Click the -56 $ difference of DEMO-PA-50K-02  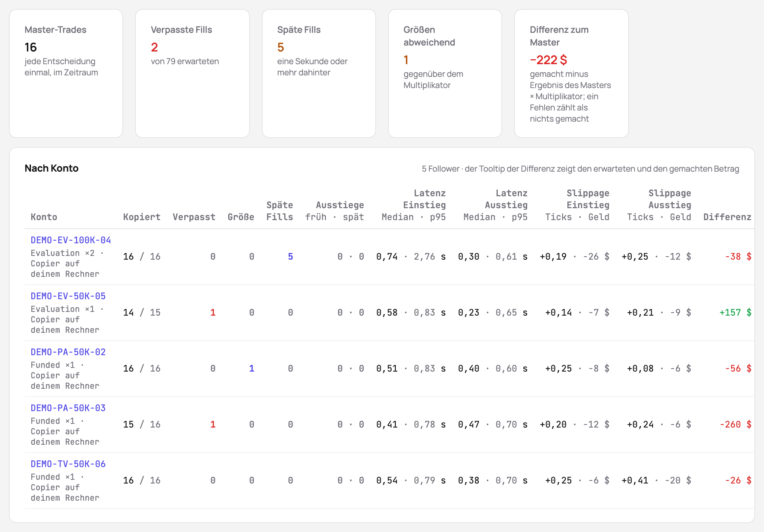tap(738, 369)
